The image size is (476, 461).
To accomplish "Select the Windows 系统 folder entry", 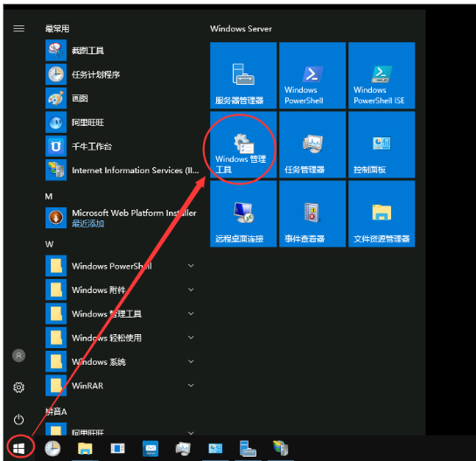I will coord(122,361).
